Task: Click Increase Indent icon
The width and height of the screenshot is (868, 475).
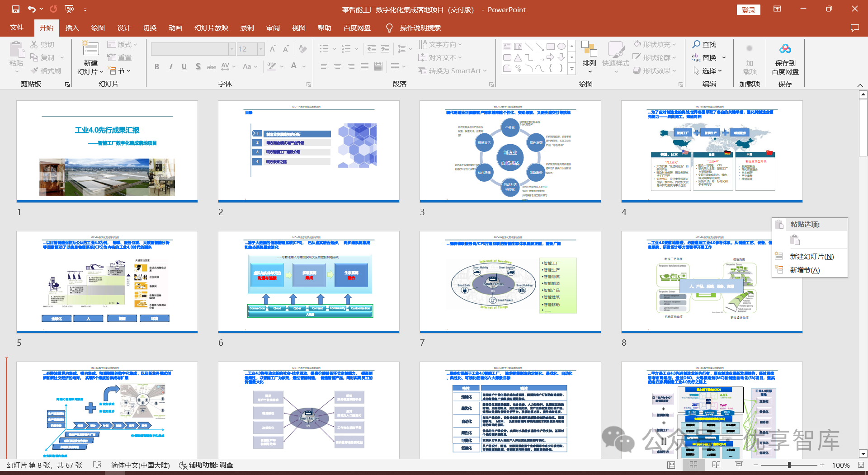Action: pyautogui.click(x=385, y=49)
